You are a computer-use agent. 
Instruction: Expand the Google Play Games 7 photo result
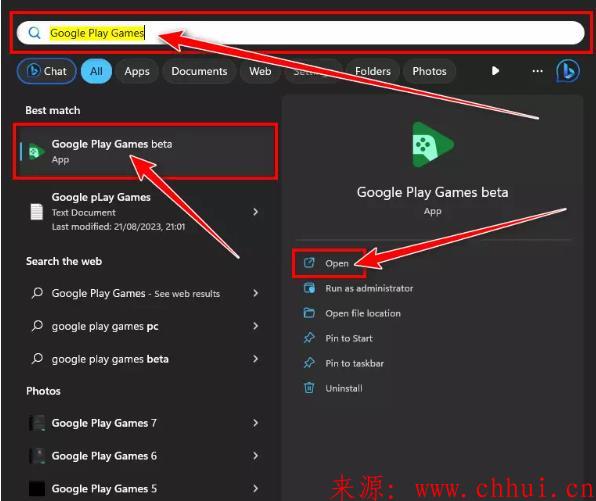tap(256, 423)
